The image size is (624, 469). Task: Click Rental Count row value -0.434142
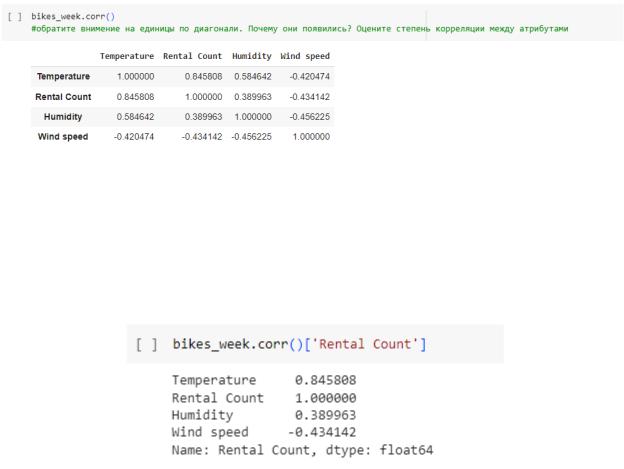(310, 97)
